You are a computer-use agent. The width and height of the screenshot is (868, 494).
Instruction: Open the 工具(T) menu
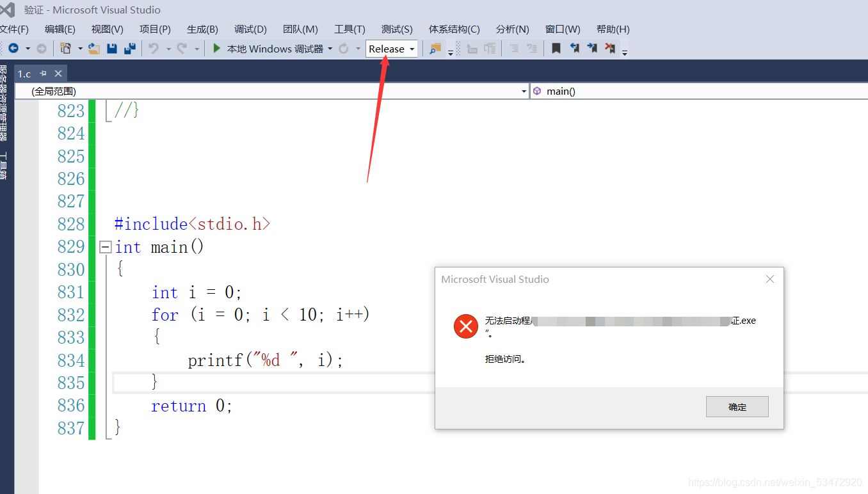[350, 29]
